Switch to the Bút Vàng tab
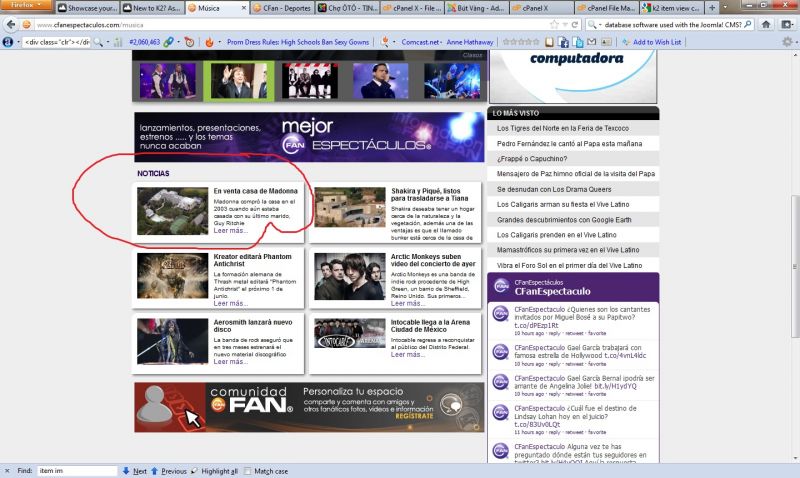 coord(477,8)
